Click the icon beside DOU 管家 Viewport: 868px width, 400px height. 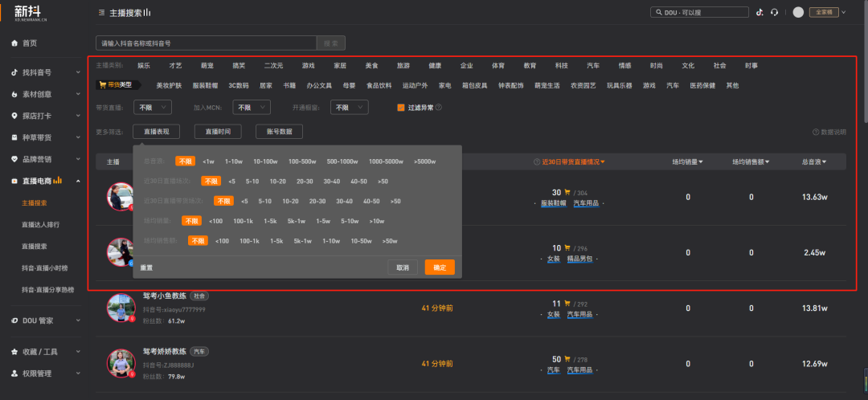coord(14,320)
